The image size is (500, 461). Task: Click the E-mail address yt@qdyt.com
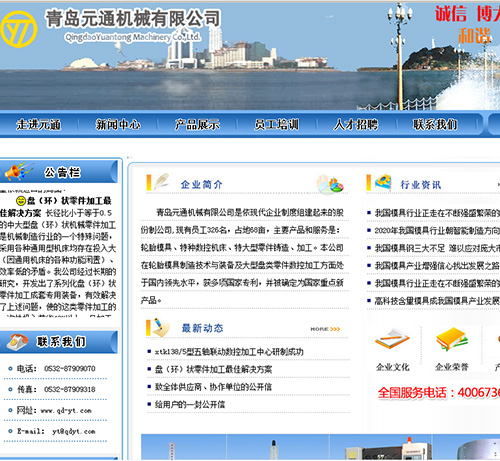pos(74,431)
